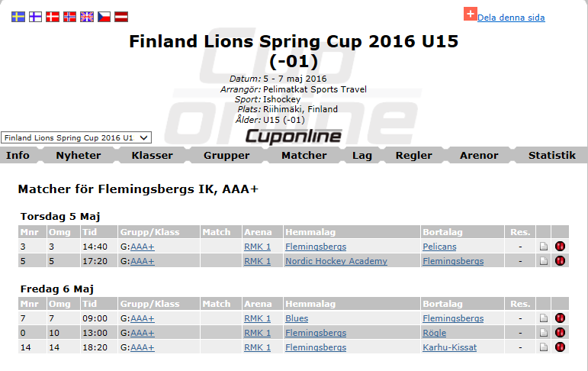Select the Finnish flag language icon

35,17
